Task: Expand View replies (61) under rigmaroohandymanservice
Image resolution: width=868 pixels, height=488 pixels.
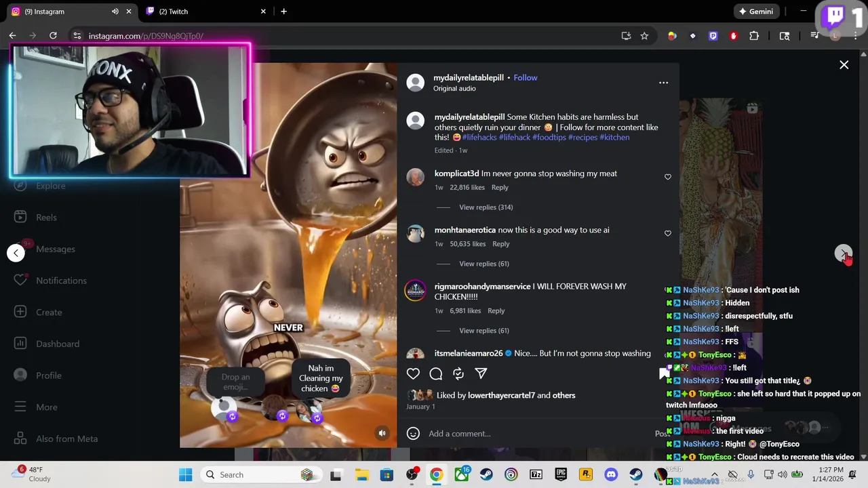Action: point(484,331)
